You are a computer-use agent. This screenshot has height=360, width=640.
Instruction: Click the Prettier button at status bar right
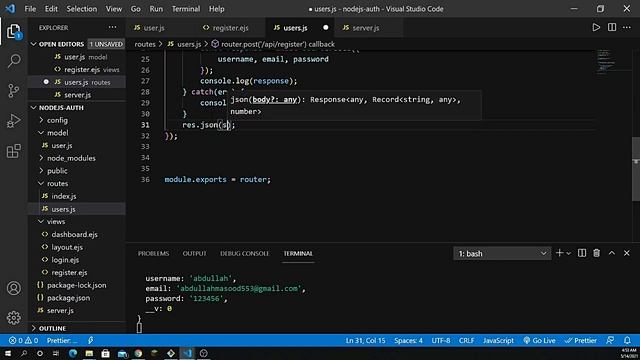580,340
